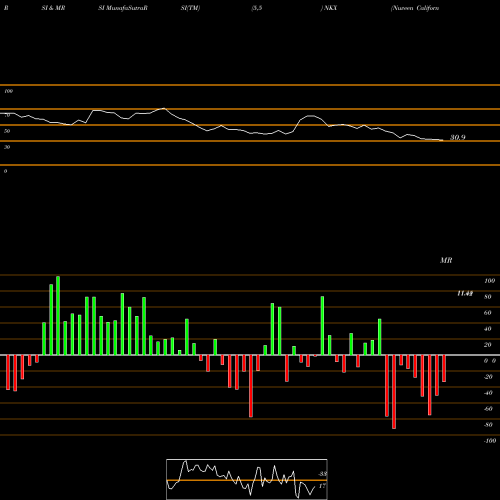
Task: Click the RSI axis label 30
Action: 7,147
